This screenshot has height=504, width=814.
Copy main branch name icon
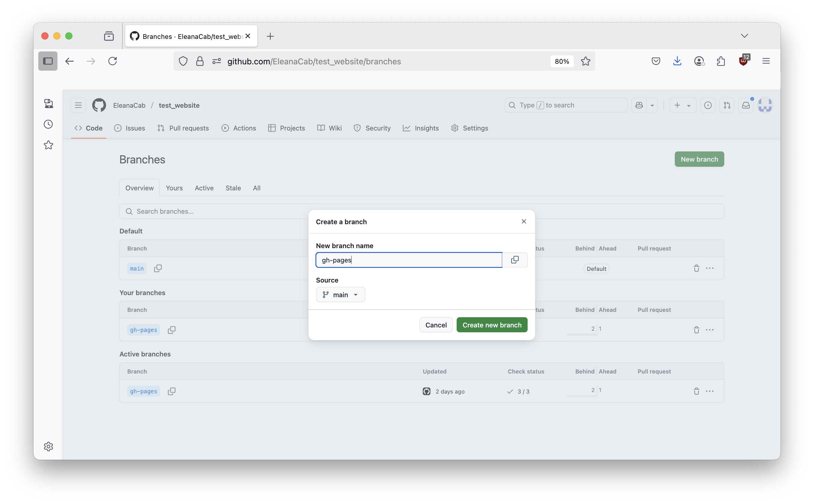158,268
